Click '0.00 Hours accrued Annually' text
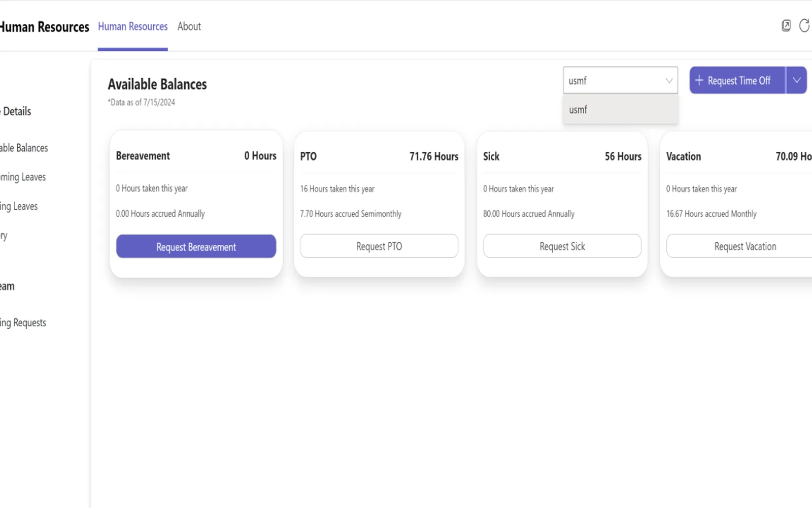The width and height of the screenshot is (812, 508). [x=160, y=214]
